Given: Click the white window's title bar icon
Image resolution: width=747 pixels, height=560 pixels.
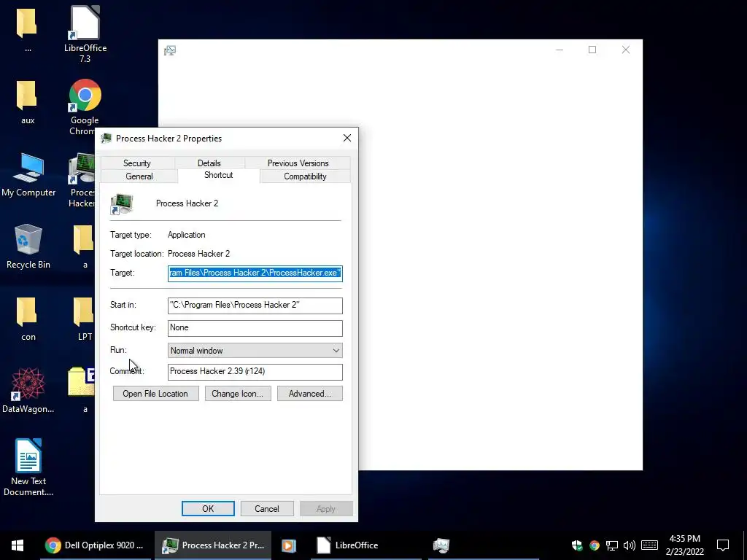Looking at the screenshot, I should [170, 50].
